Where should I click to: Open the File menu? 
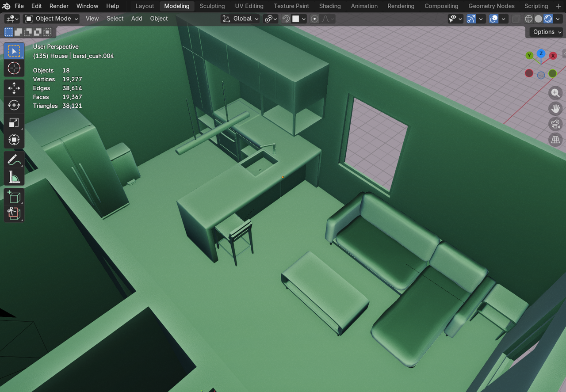pyautogui.click(x=19, y=6)
